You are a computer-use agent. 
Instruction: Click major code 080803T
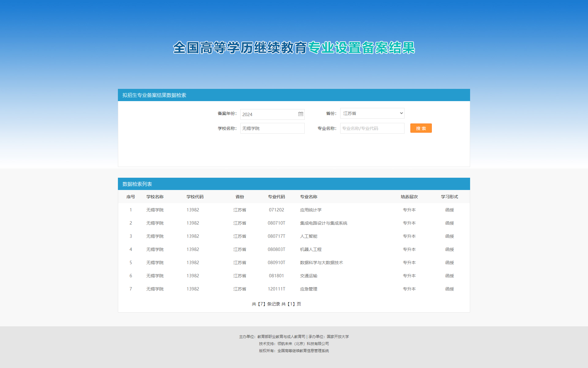click(x=276, y=249)
